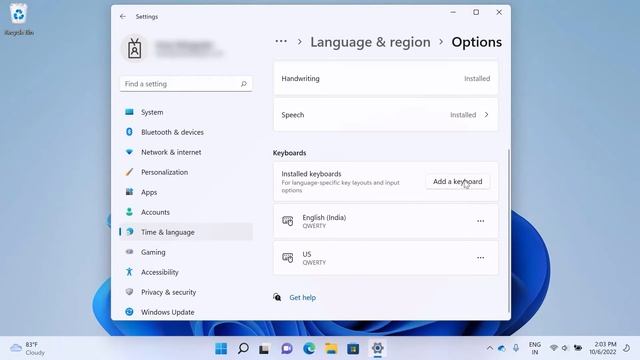Open System settings
This screenshot has height=360, width=640.
click(186, 112)
